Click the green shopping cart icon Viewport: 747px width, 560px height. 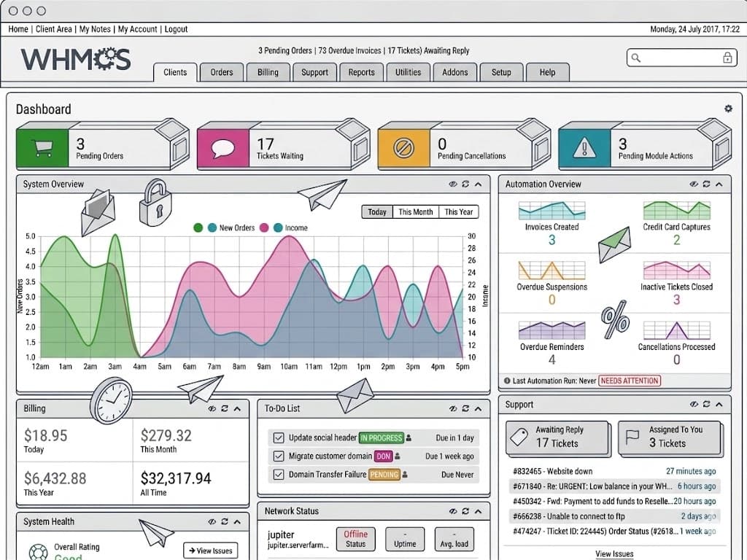point(43,148)
